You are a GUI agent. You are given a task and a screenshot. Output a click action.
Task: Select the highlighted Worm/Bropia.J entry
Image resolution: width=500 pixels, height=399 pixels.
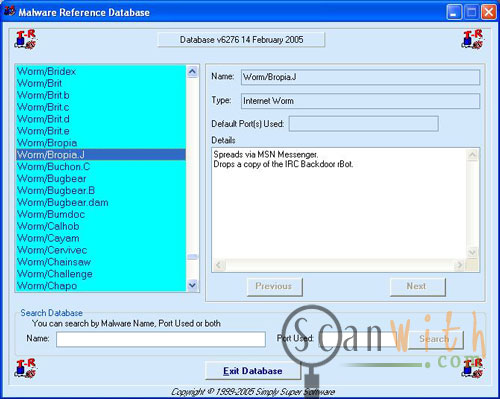(x=101, y=155)
